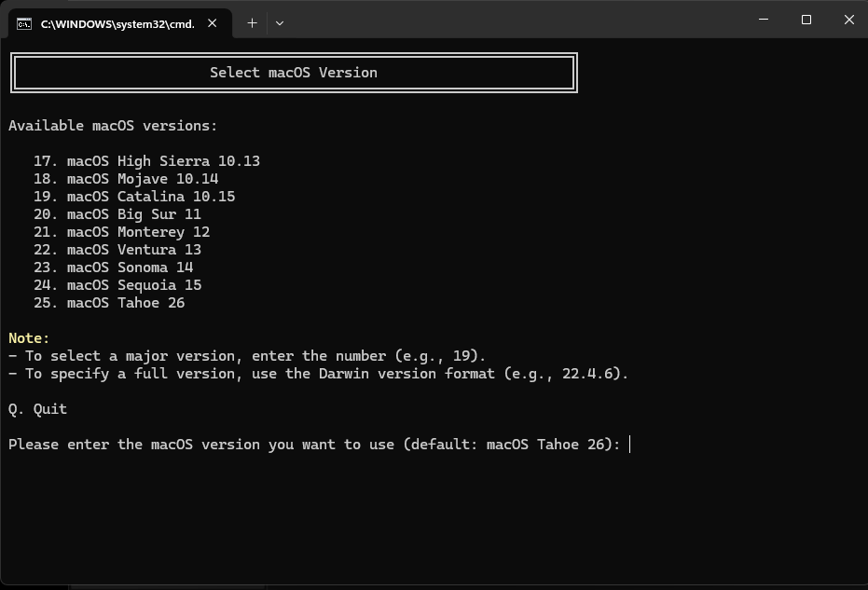868x590 pixels.
Task: Click the cmd icon in the tab
Action: coord(24,23)
